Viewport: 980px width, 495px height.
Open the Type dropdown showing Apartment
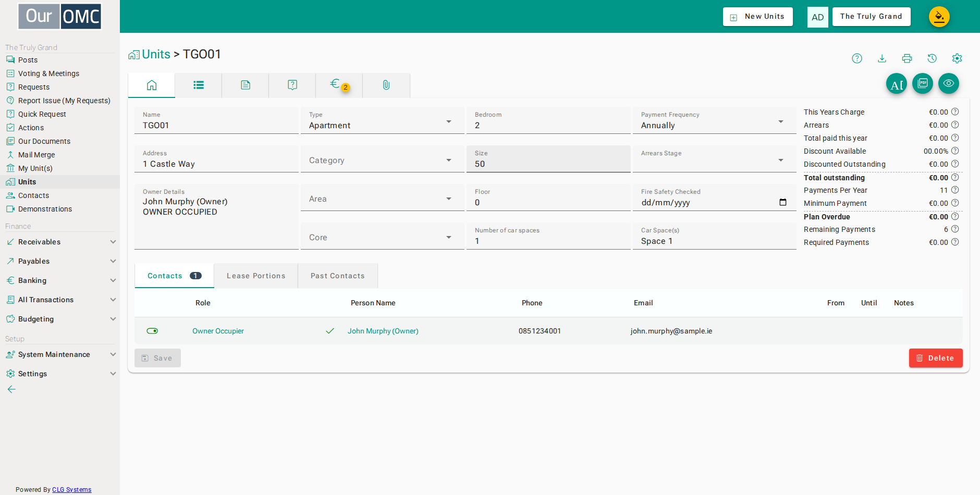tap(382, 121)
